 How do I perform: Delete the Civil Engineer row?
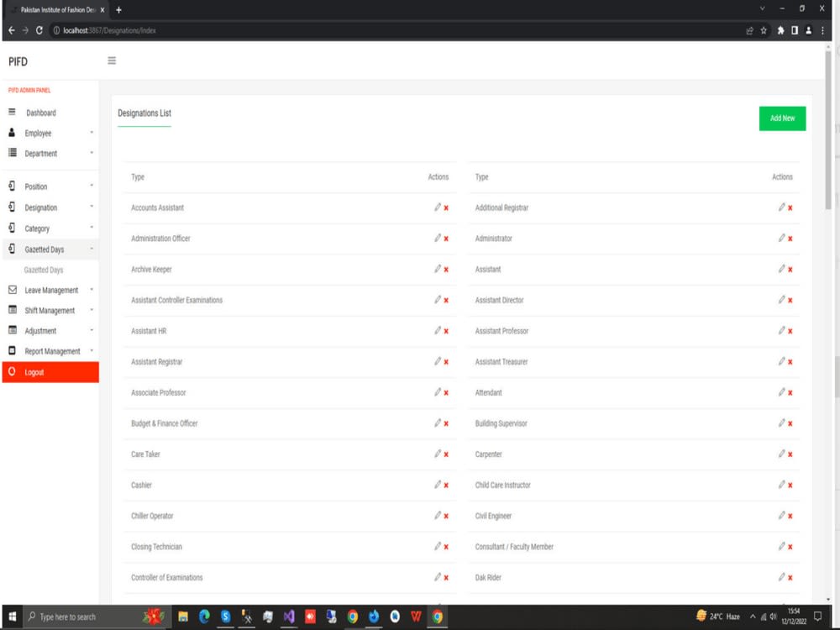coord(790,516)
